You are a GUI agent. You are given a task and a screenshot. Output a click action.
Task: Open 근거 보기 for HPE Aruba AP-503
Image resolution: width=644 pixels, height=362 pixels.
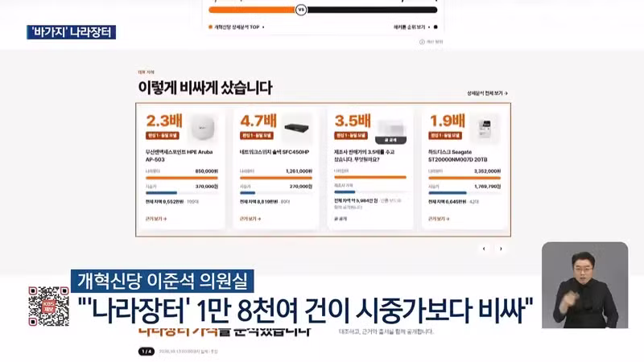[156, 219]
